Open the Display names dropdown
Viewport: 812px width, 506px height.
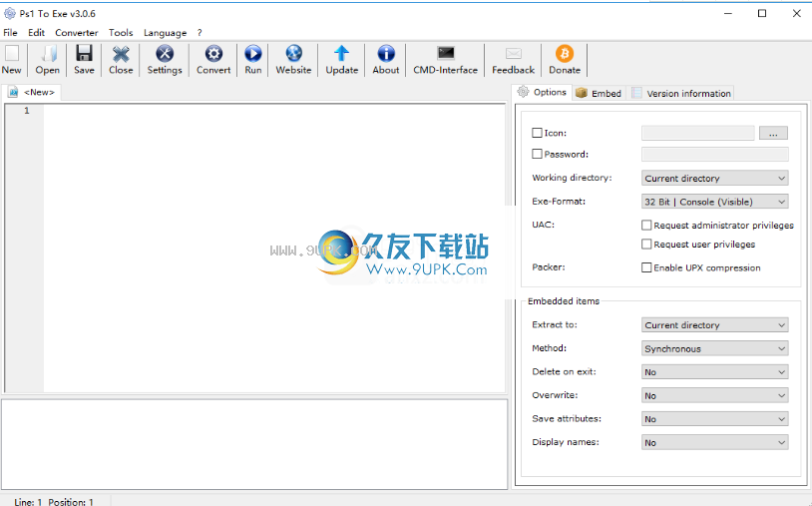click(714, 443)
